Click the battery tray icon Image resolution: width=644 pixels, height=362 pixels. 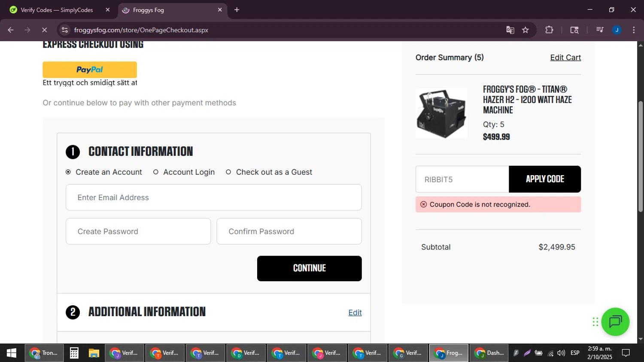[539, 353]
